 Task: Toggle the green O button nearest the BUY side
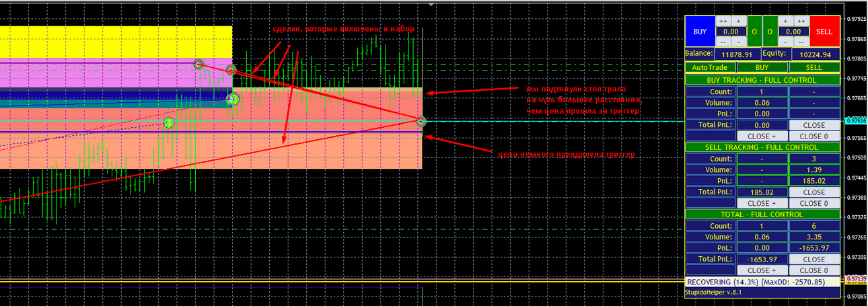tap(755, 31)
